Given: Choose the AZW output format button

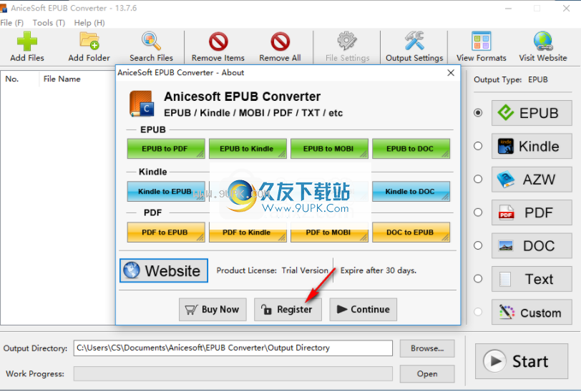Looking at the screenshot, I should (x=532, y=180).
